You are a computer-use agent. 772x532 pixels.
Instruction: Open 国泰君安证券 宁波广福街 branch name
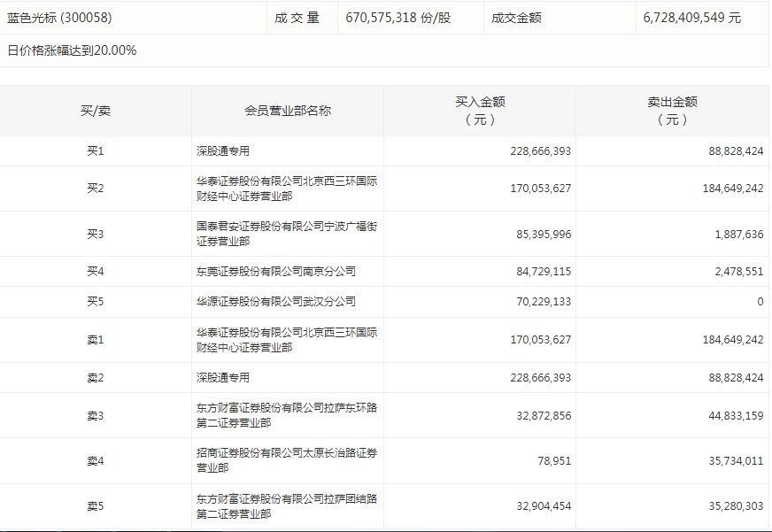point(287,234)
